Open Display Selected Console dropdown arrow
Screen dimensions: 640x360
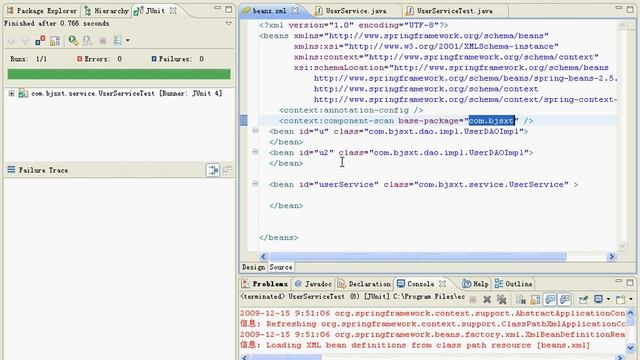pyautogui.click(x=608, y=300)
